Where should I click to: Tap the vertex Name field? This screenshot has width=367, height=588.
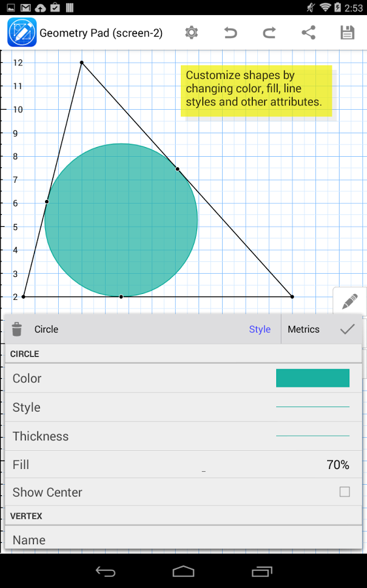pos(183,538)
